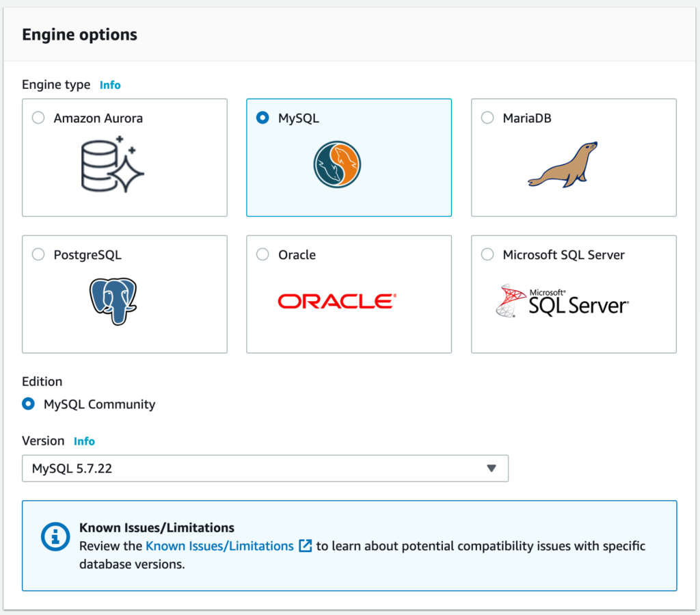
Task: Click the Amazon Aurora database icon
Action: click(113, 164)
